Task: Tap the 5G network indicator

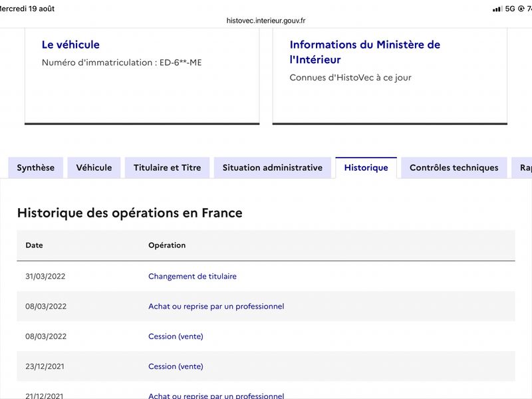Action: (510, 9)
